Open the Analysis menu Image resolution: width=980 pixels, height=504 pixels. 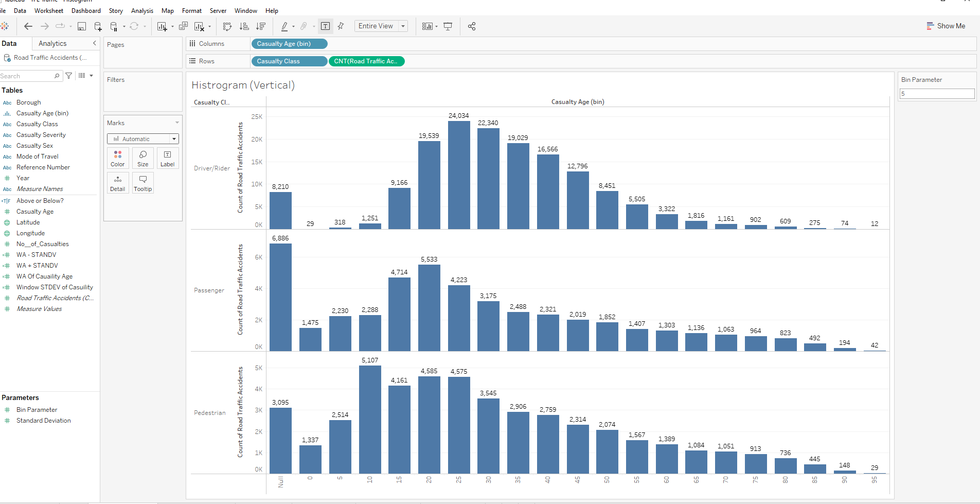click(x=142, y=10)
